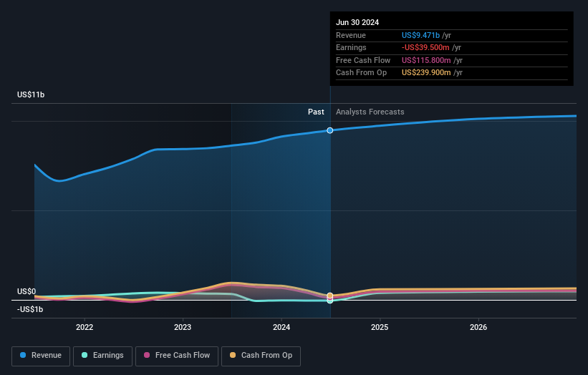Click the Earnings row label in tooltip
The height and width of the screenshot is (375, 588).
(351, 47)
